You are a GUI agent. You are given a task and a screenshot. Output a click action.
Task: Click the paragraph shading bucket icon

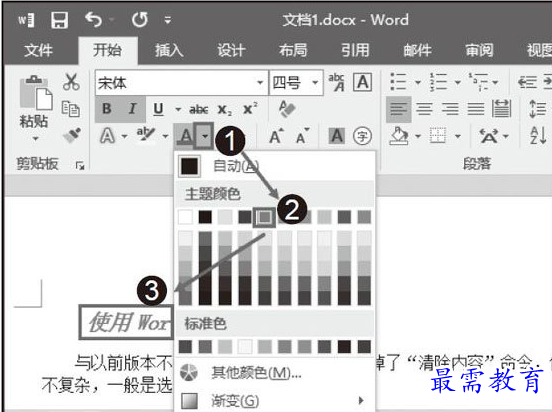(399, 136)
